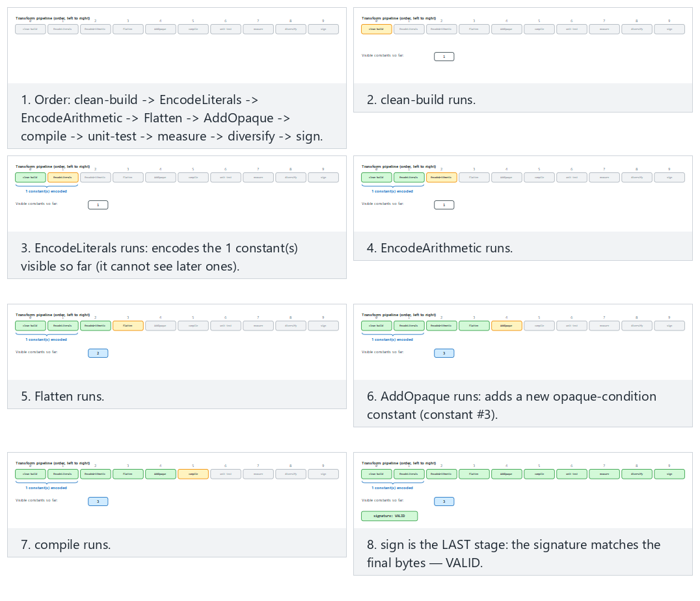Click the green sign stage in panel 8

[x=669, y=474]
